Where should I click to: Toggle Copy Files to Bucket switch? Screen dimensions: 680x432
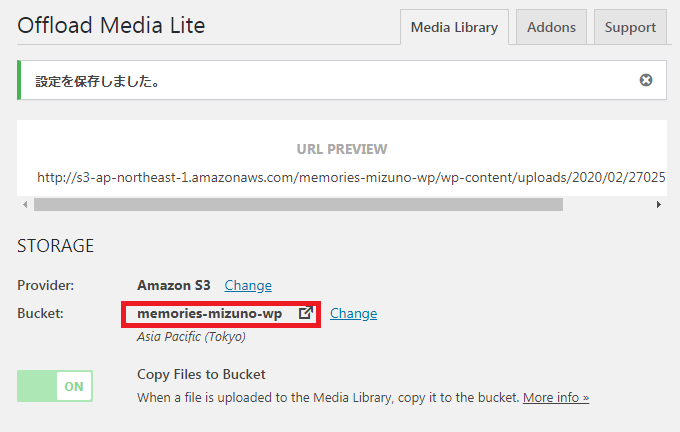pos(55,386)
